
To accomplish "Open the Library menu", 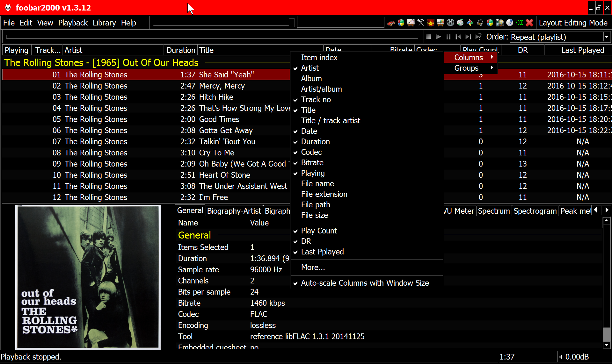I will pos(104,23).
